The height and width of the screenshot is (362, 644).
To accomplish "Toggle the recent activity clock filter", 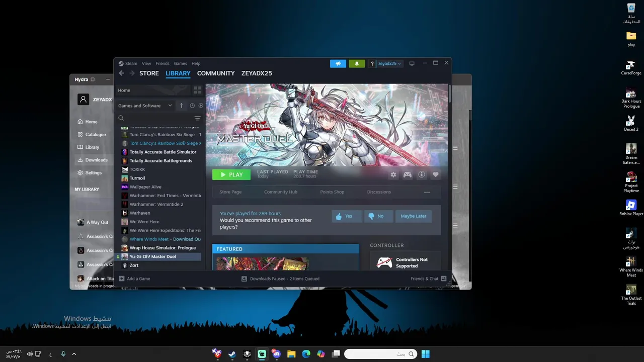I will tap(192, 106).
